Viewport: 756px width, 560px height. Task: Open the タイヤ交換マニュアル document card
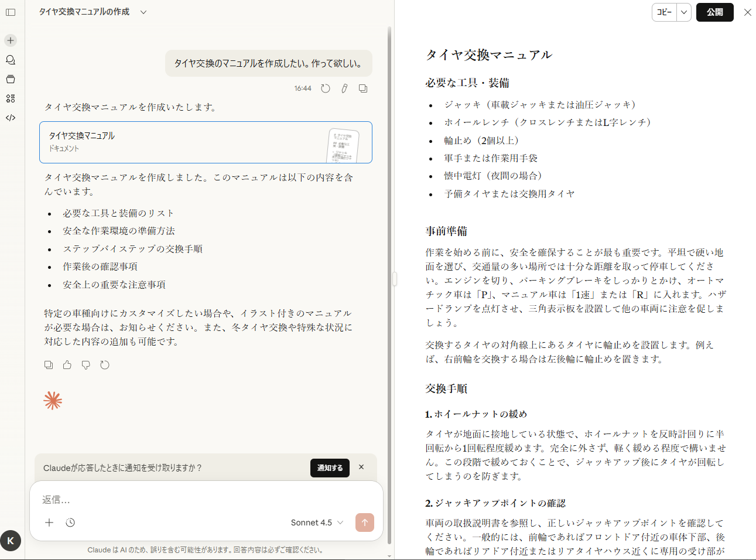pos(206,142)
